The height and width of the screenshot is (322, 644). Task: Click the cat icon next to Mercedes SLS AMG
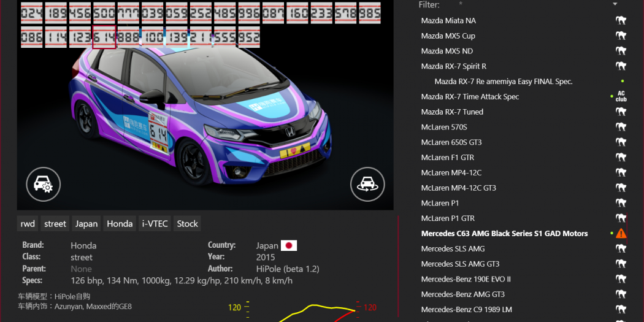621,248
